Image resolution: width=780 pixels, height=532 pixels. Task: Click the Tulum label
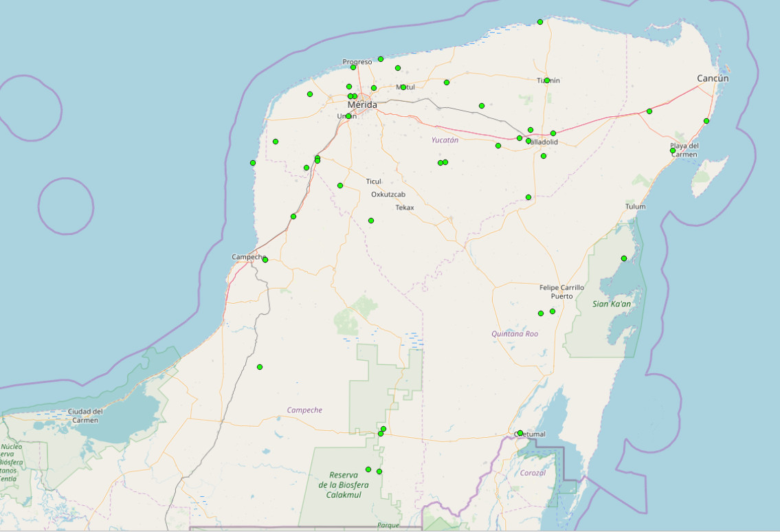(x=635, y=206)
